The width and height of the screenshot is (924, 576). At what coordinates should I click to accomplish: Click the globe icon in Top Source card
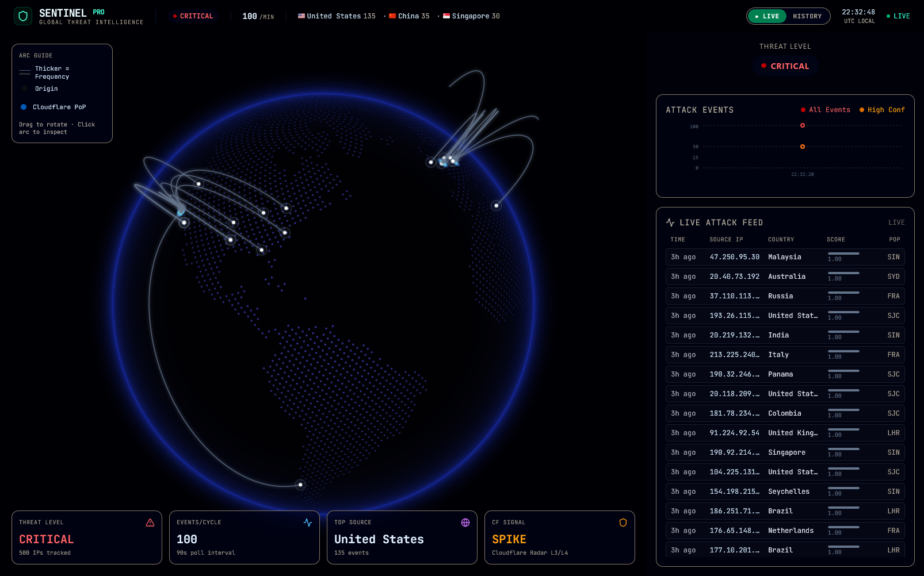tap(465, 523)
